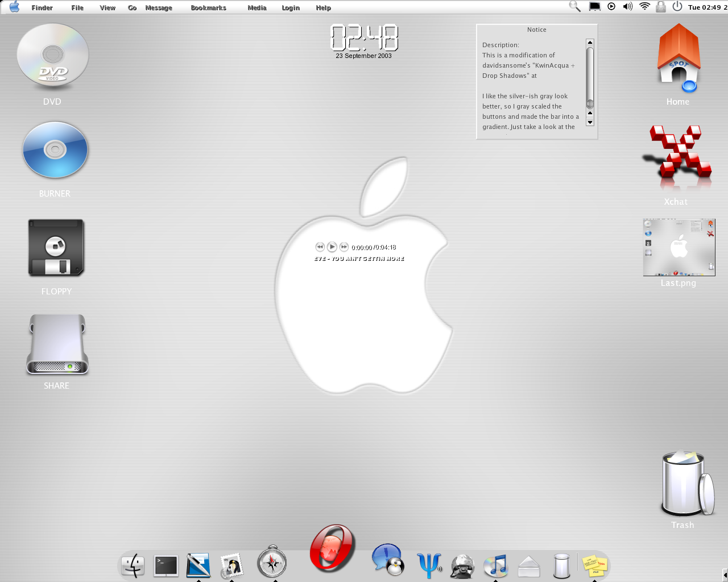
Task: Open the speaker volume icon in the menu bar
Action: pyautogui.click(x=627, y=7)
